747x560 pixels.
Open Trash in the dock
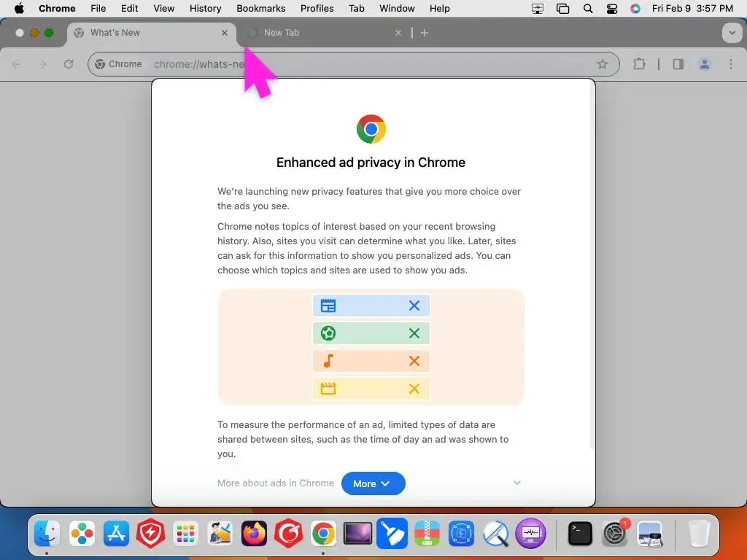(x=699, y=533)
